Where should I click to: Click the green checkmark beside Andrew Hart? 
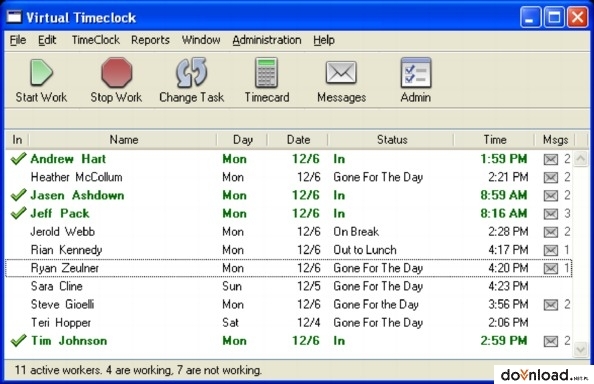coord(18,159)
